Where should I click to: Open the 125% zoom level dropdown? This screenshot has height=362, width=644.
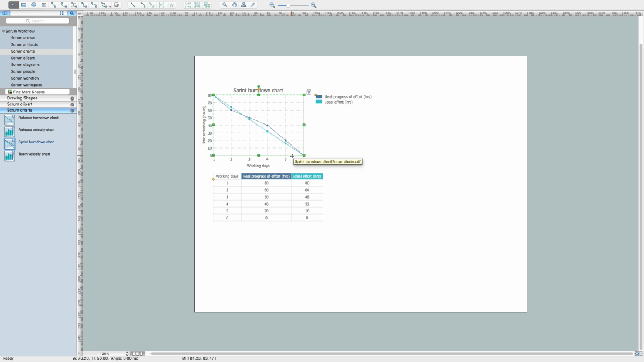pyautogui.click(x=127, y=354)
